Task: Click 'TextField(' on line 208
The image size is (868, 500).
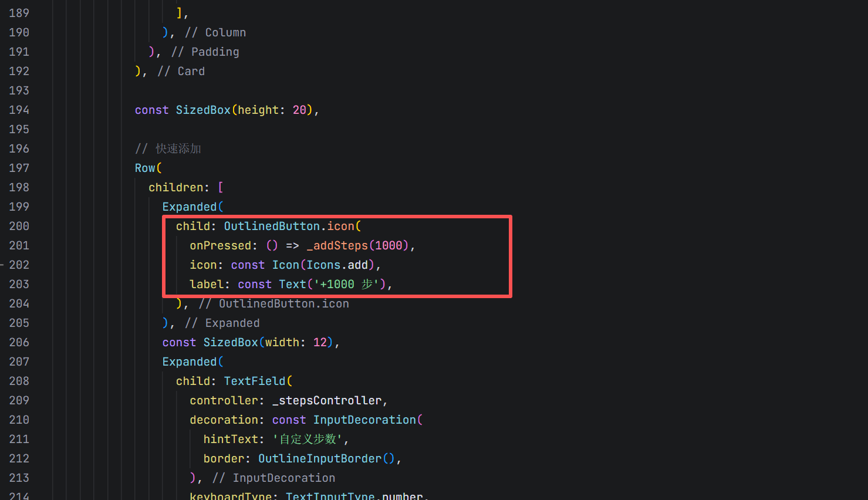Action: click(258, 381)
